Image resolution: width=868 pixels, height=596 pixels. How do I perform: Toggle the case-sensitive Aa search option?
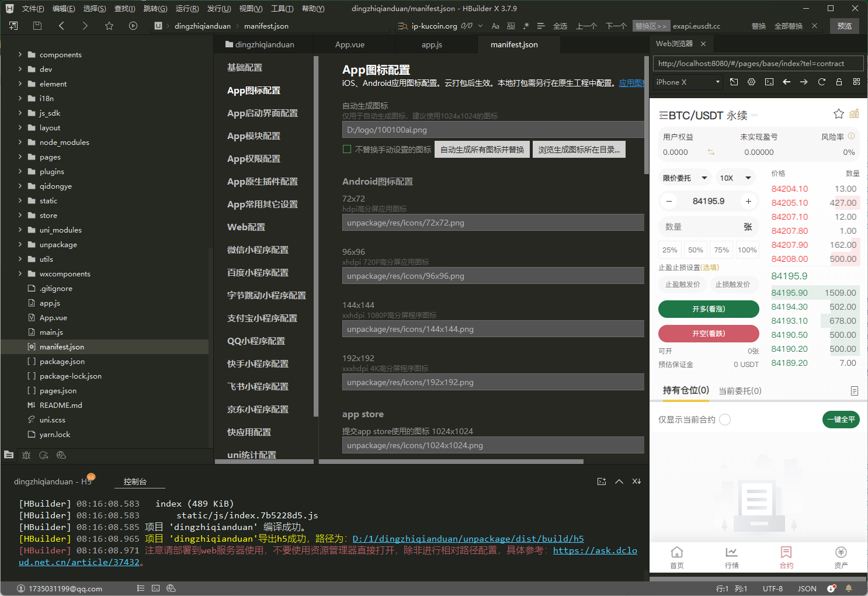[495, 26]
